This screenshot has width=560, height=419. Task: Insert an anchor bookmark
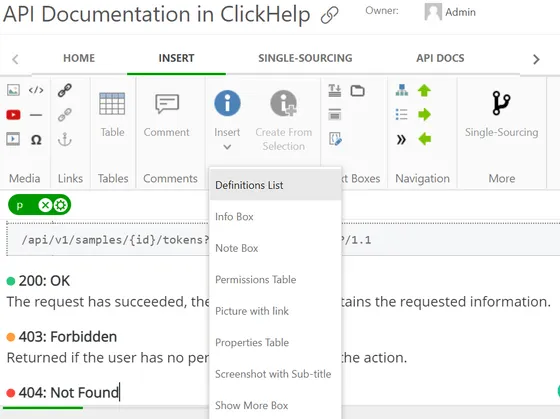(x=65, y=139)
